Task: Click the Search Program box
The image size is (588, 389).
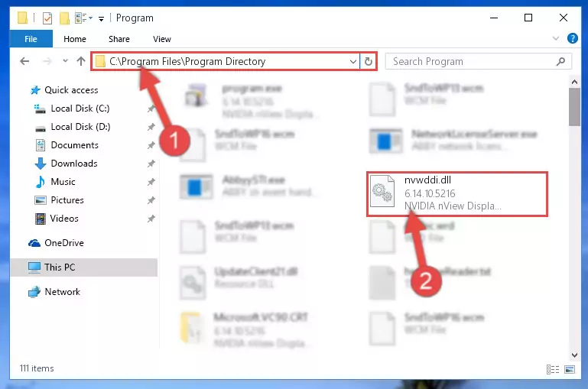Action: [x=478, y=61]
